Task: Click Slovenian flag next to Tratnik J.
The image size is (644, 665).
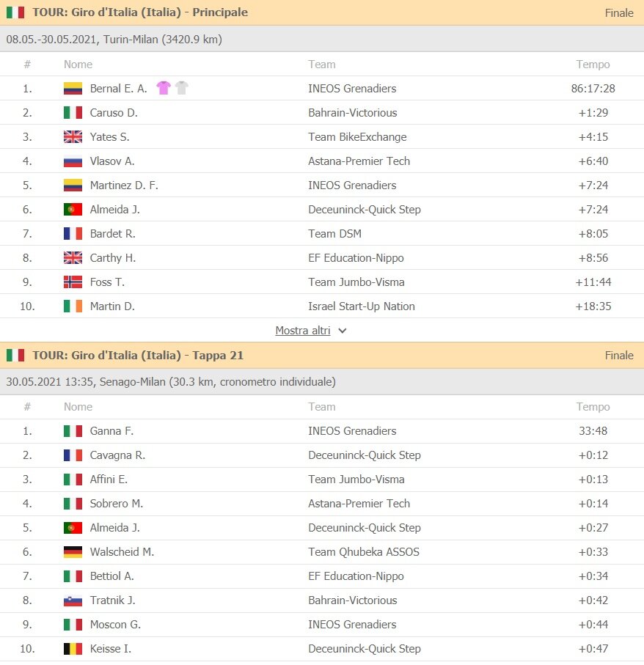Action: (73, 600)
